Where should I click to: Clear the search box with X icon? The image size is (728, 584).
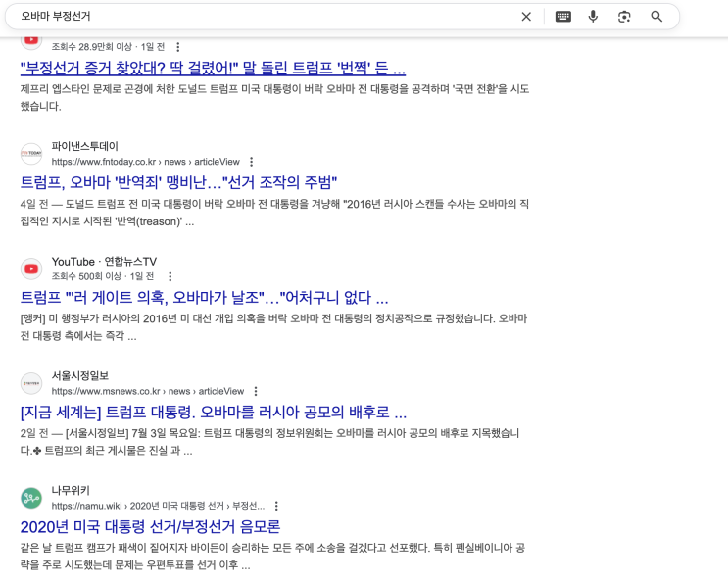526,17
